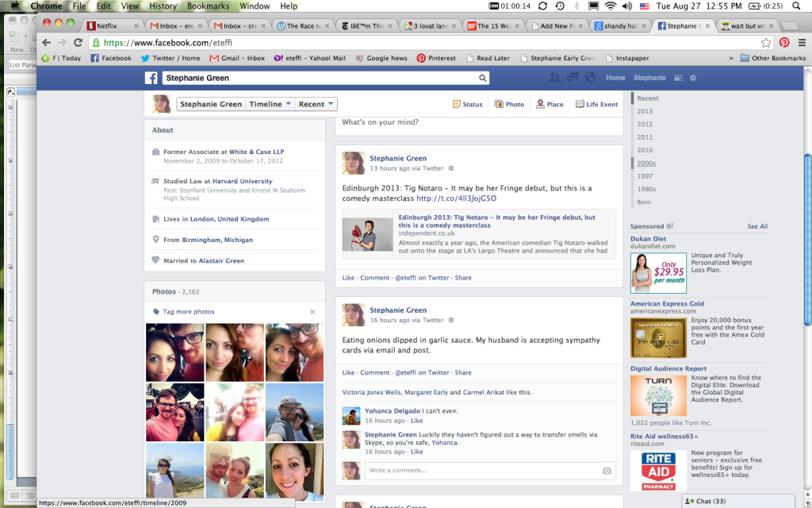Open the Rite Aid Pharmacy ad image
The image size is (812, 508).
tap(658, 471)
